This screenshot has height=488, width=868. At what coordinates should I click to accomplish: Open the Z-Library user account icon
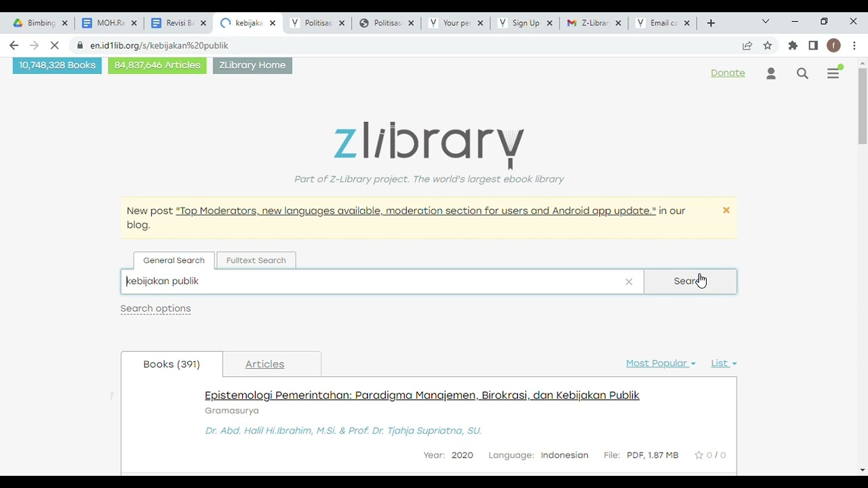click(x=771, y=73)
